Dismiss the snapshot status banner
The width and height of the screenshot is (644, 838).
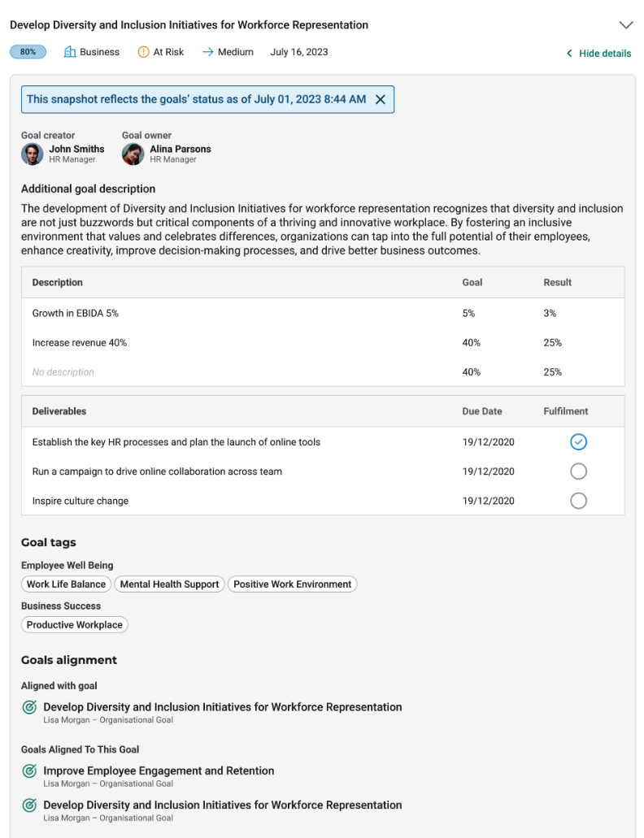tap(380, 99)
